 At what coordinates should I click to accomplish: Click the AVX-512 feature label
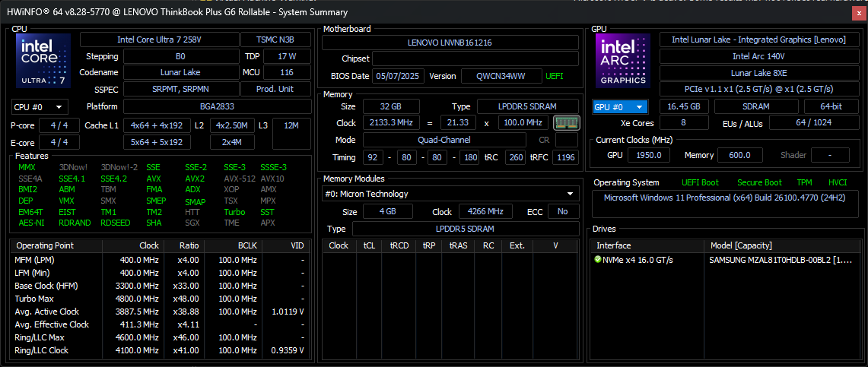(x=239, y=179)
